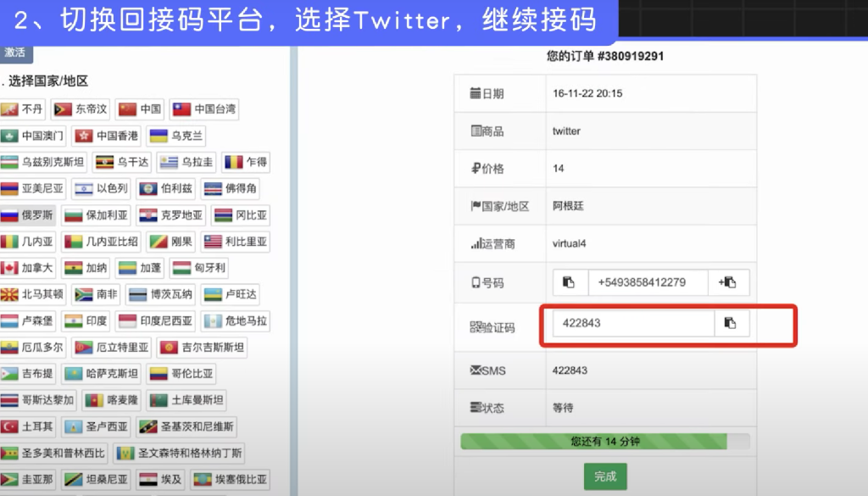Choose region 中国台湾
Viewport: 868px width, 496px height.
[x=204, y=109]
